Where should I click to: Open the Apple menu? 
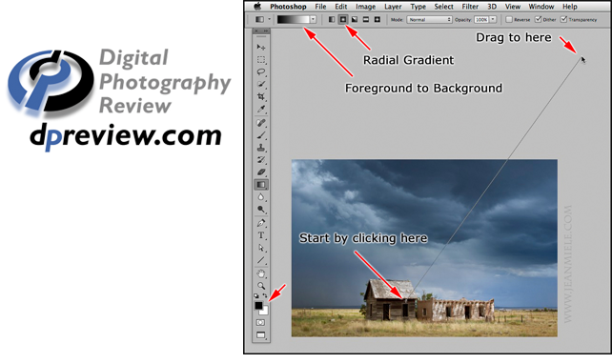(x=257, y=7)
